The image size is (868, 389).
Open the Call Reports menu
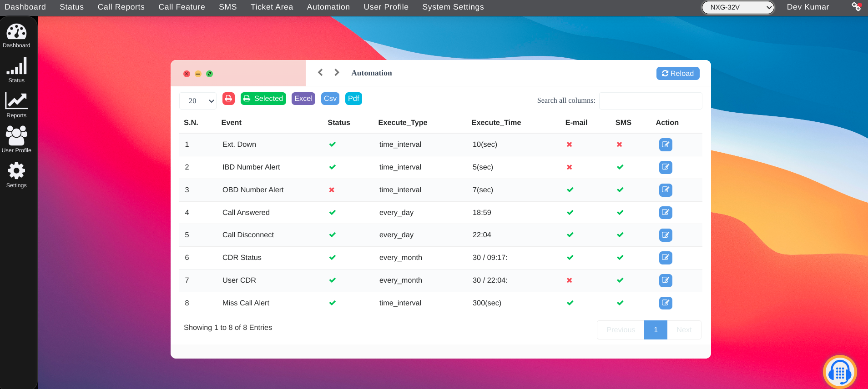coord(121,7)
